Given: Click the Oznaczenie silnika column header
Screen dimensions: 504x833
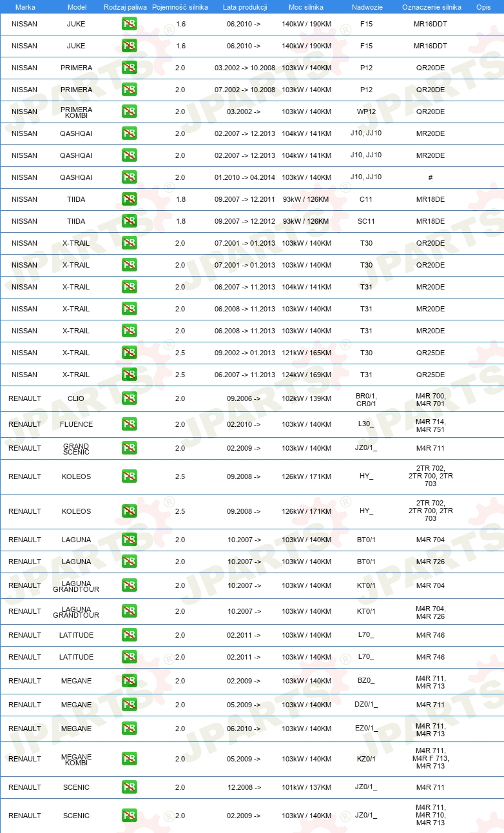Looking at the screenshot, I should tap(432, 6).
